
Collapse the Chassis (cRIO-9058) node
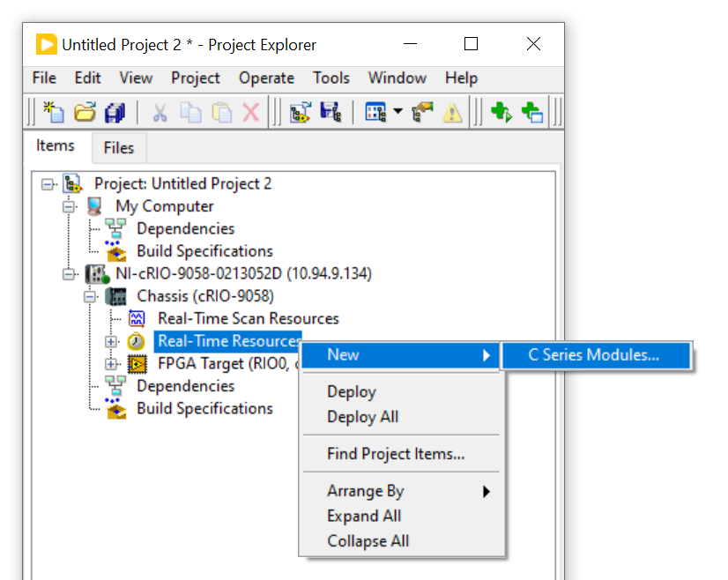point(90,297)
